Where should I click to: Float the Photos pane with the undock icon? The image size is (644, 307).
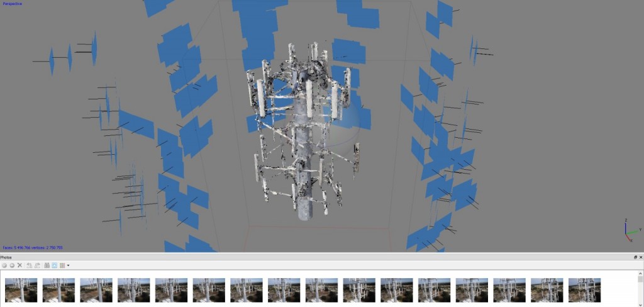tap(636, 257)
